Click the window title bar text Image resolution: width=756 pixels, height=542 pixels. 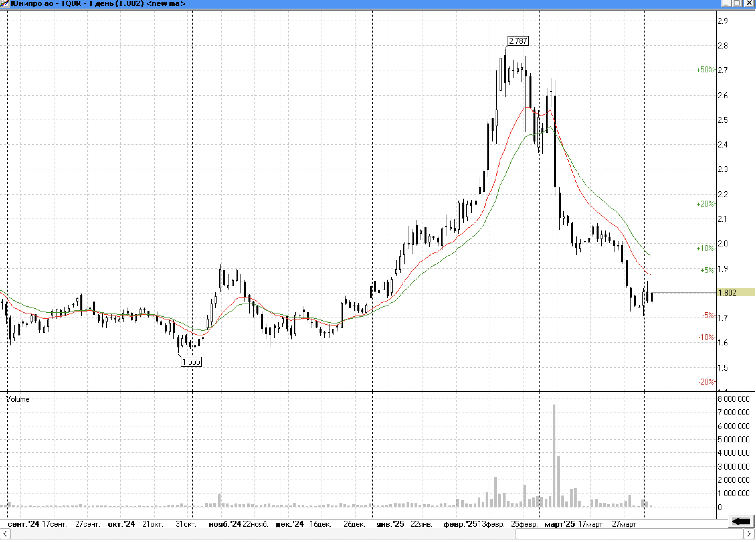pos(98,4)
